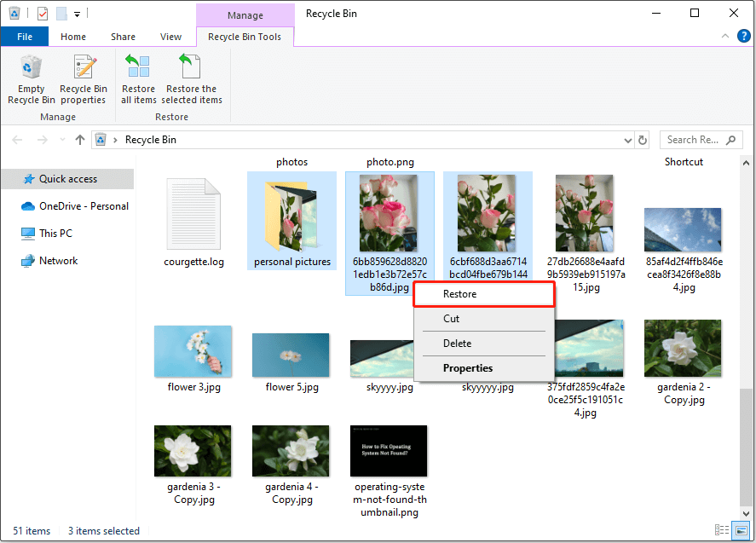Open the Quick Access Toolbar customize dropdown
The height and width of the screenshot is (543, 756).
pyautogui.click(x=77, y=13)
